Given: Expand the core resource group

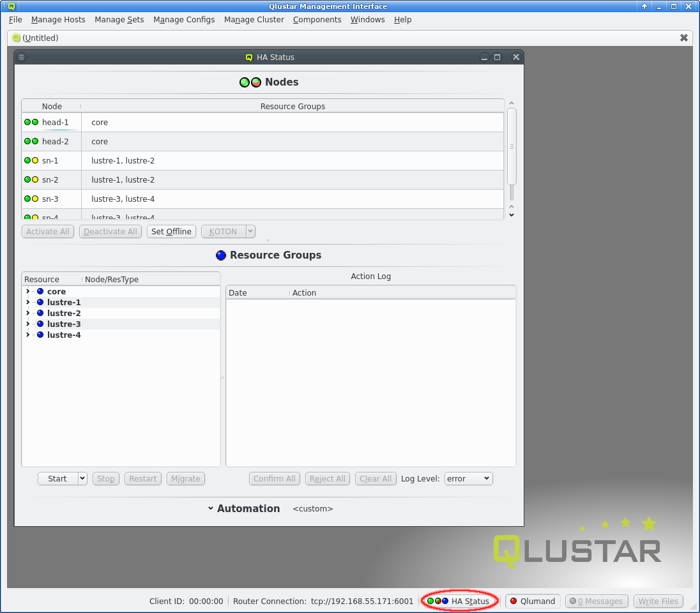Looking at the screenshot, I should (x=27, y=292).
